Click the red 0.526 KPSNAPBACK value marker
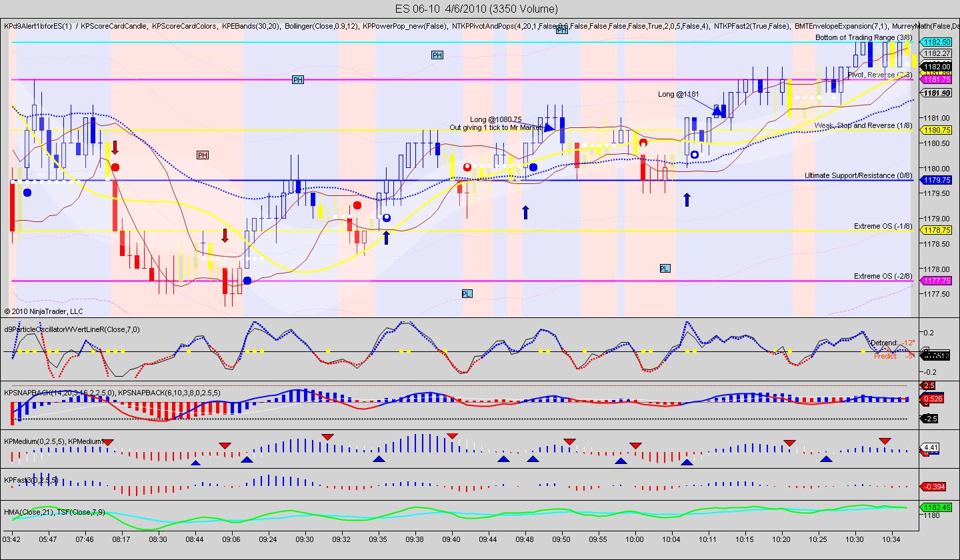This screenshot has width=960, height=560. (931, 399)
